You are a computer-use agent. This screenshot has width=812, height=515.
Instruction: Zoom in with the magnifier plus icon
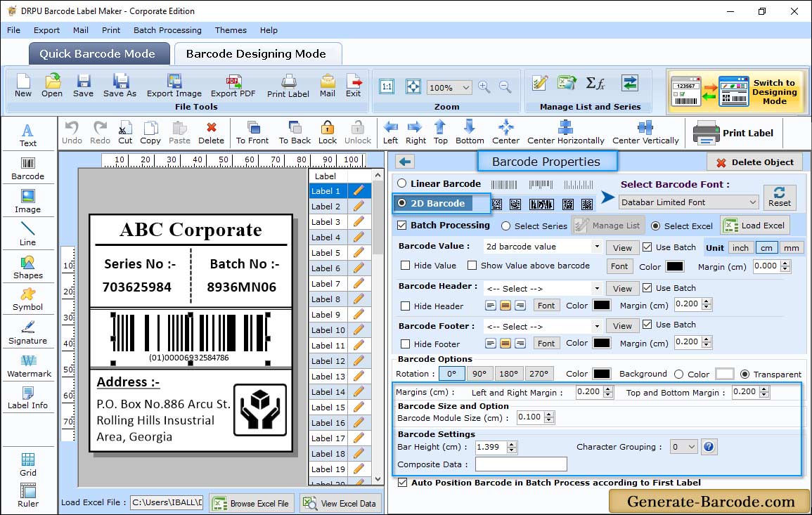pos(484,87)
